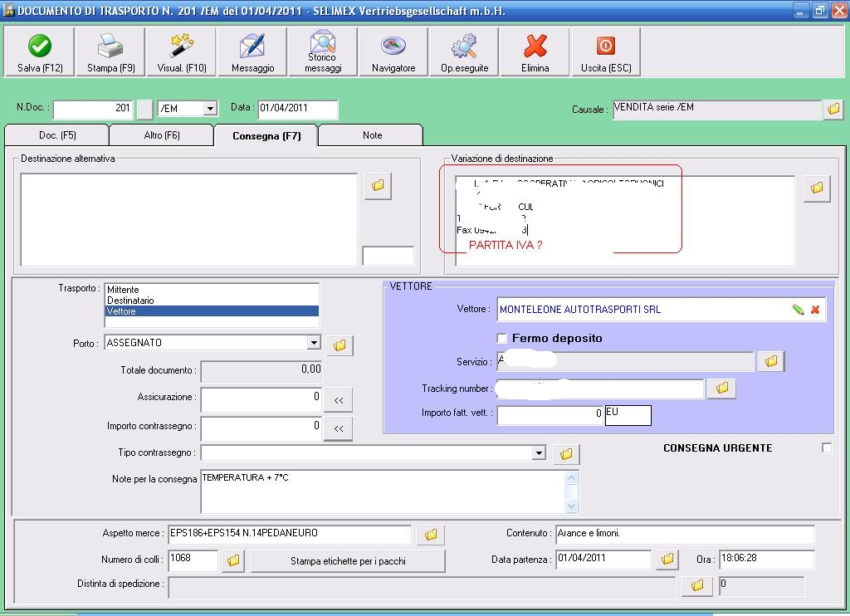Open Visual. (F10) preview
The width and height of the screenshot is (850, 616).
pyautogui.click(x=182, y=46)
